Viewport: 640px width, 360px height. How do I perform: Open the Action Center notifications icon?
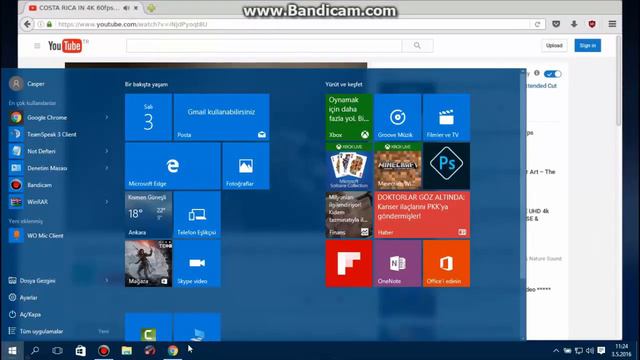(601, 351)
